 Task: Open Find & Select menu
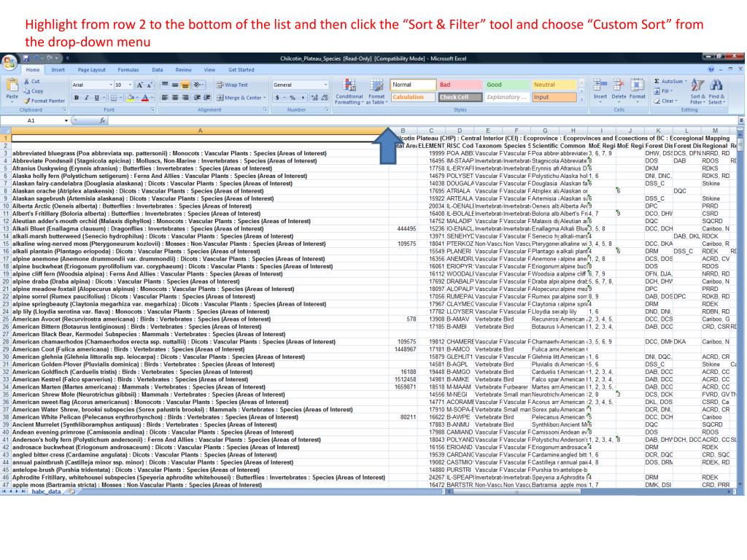tap(716, 91)
